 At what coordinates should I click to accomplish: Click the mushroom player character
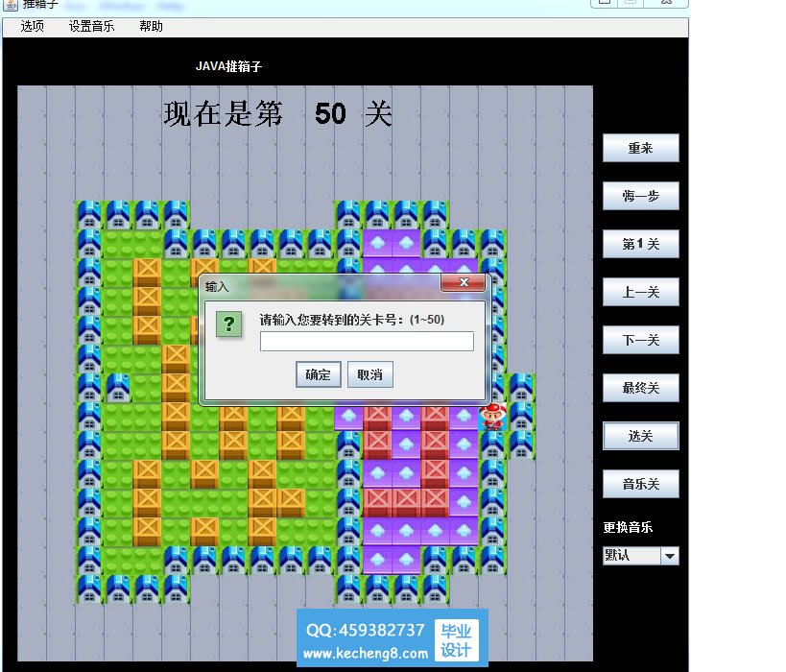coord(492,417)
